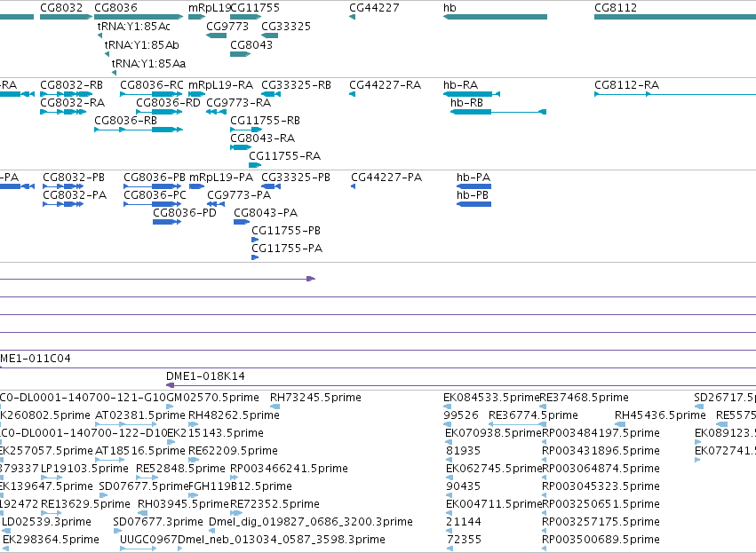Image resolution: width=756 pixels, height=553 pixels.
Task: Click the EK298364.5prime EST label
Action: click(52, 540)
